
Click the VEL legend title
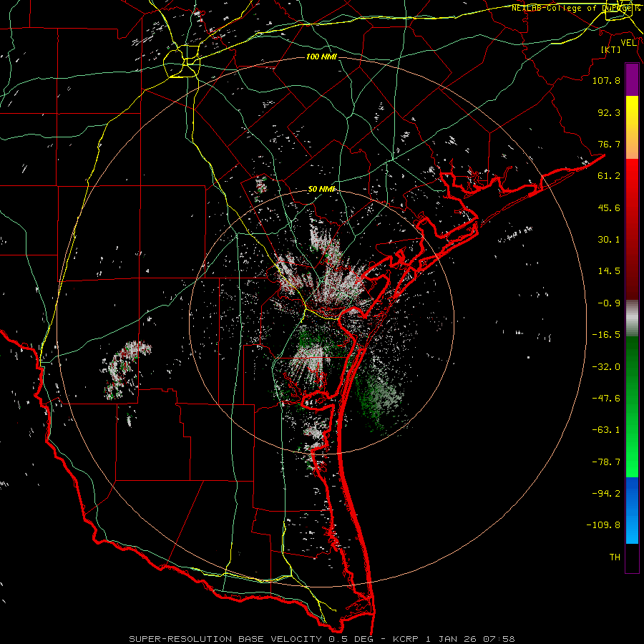point(628,43)
